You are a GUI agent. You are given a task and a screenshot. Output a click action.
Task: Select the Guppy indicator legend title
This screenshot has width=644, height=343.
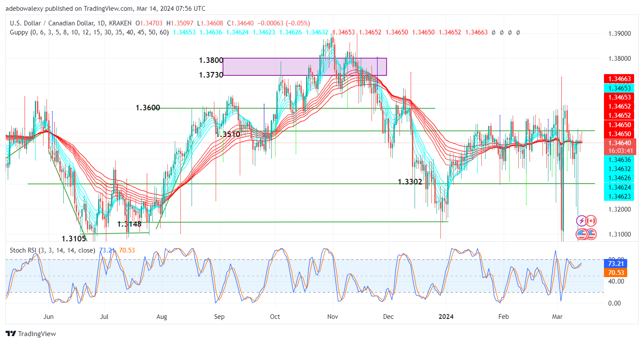[x=89, y=32]
